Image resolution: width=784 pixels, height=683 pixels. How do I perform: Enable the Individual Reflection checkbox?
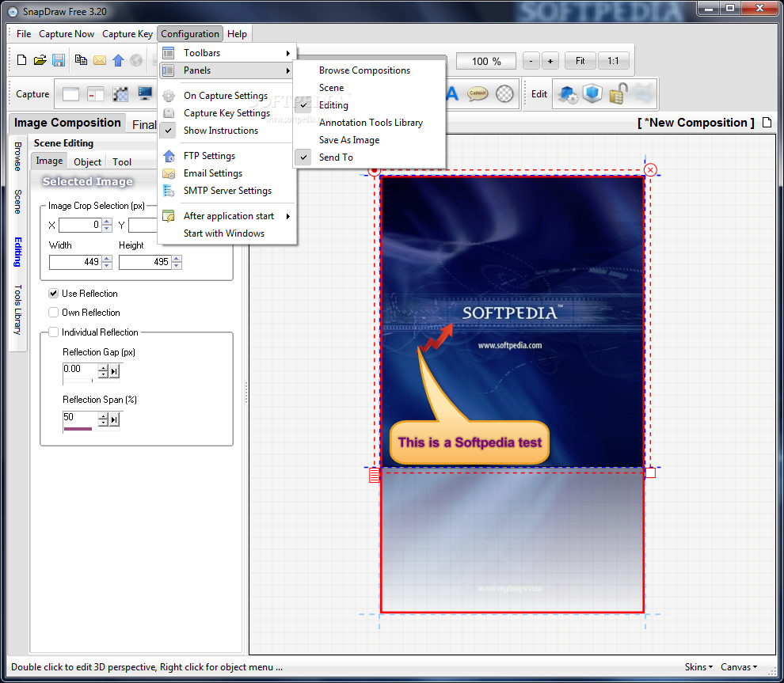[x=54, y=332]
